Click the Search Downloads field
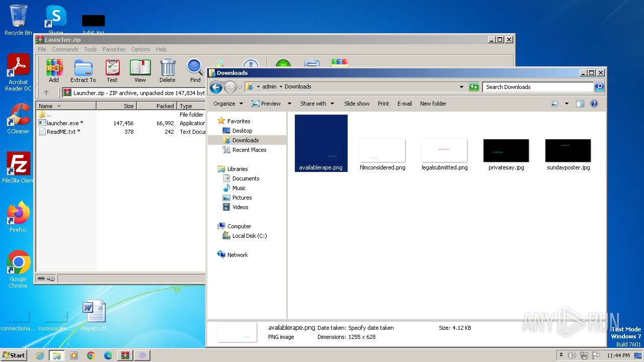Screen dimensions: 644x362 pyautogui.click(x=538, y=87)
